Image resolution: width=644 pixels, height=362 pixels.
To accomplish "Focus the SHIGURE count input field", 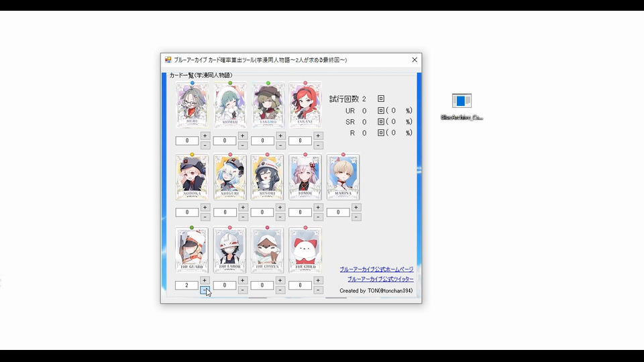I will tap(225, 213).
